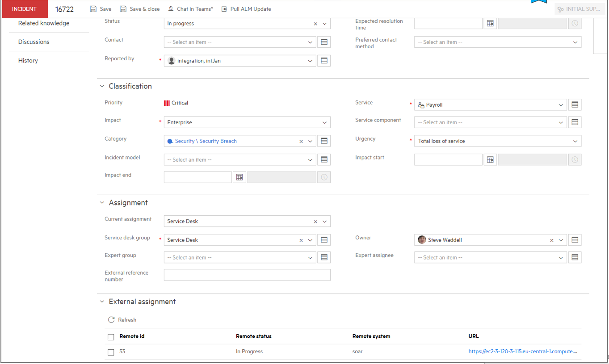Click the Impact start calendar icon
Screen dimensions: 609x364
coord(490,159)
